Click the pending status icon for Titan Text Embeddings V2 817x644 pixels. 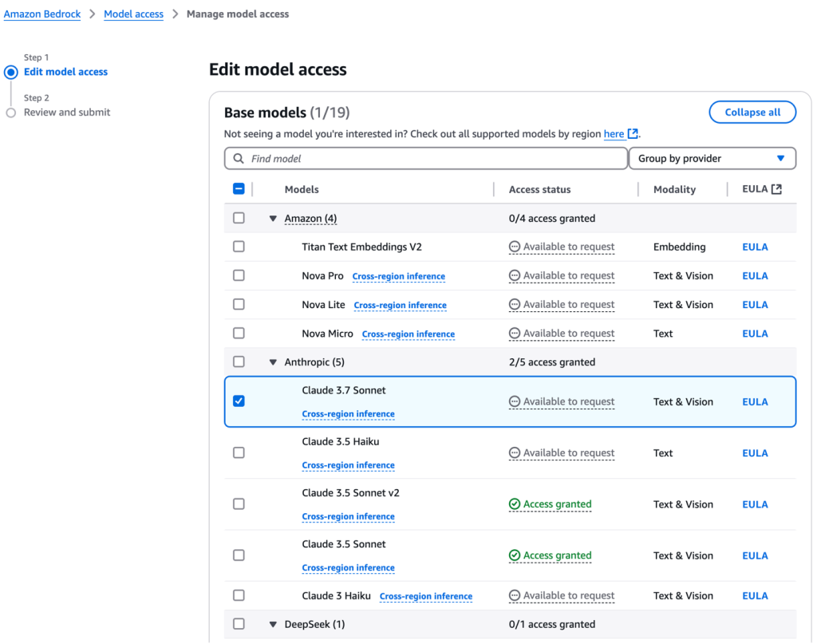[x=515, y=247]
